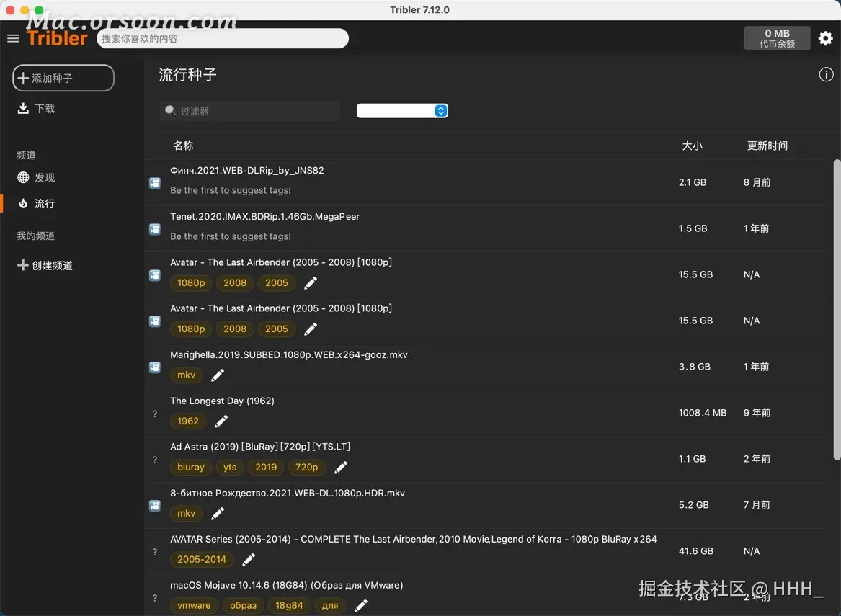The image size is (841, 616).
Task: Click mkv tag under 8-битное Рождество
Action: [x=186, y=514]
